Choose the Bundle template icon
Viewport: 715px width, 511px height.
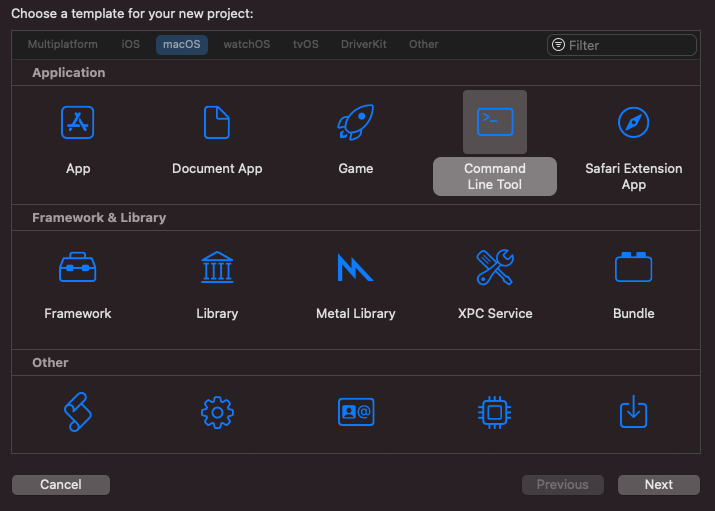633,267
